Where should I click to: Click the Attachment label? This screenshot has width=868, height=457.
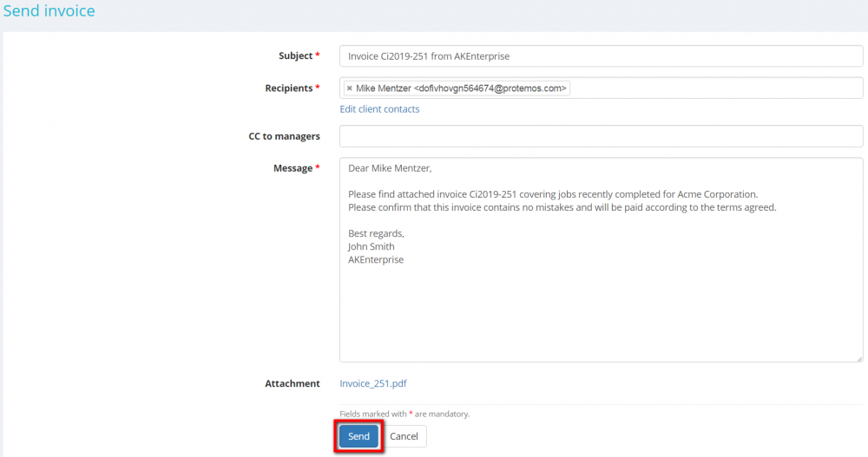(293, 383)
